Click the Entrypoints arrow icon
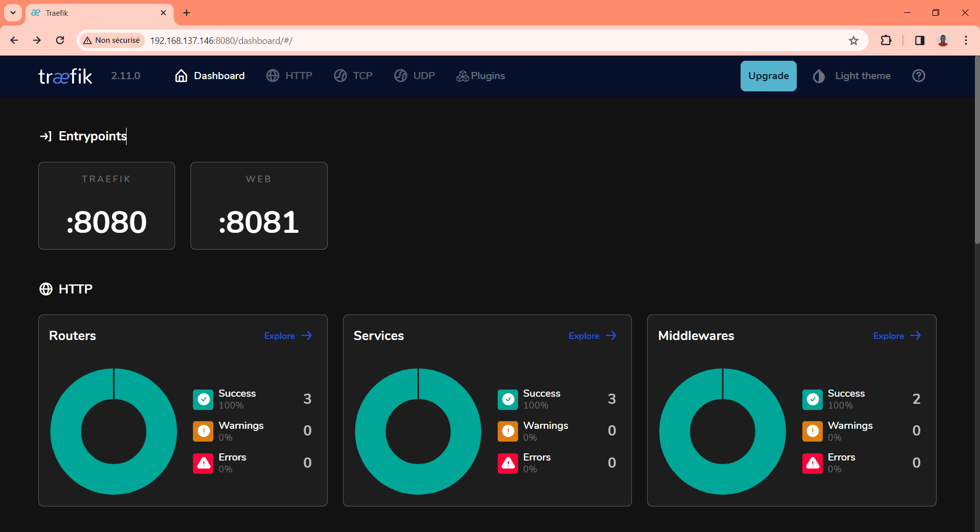980x532 pixels. [46, 136]
